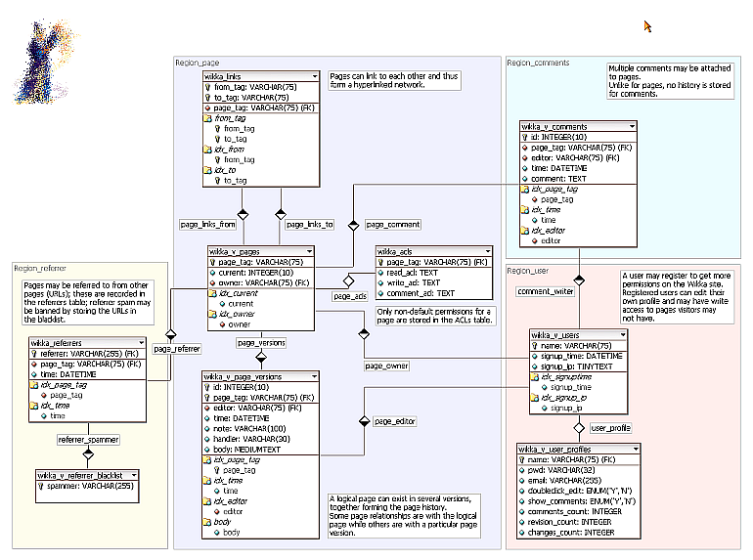Select the email: VARCHAR(255) column

click(x=579, y=480)
